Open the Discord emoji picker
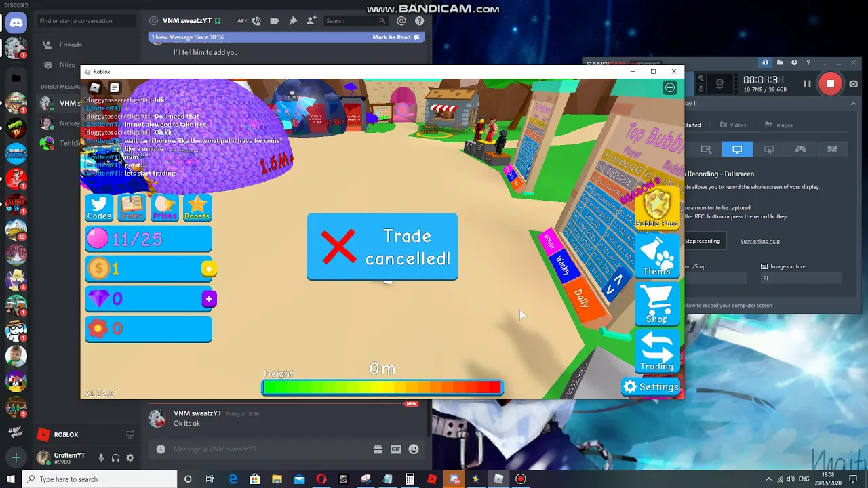The height and width of the screenshot is (488, 868). pyautogui.click(x=414, y=449)
